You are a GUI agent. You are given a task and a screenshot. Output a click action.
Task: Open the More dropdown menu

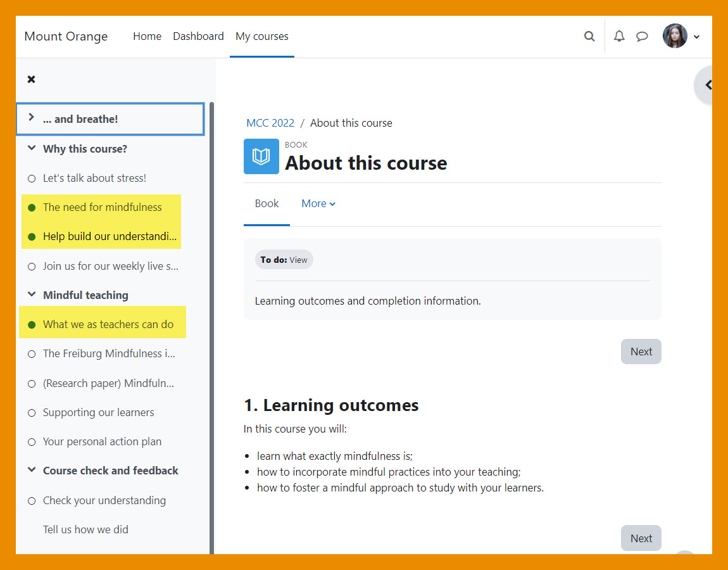point(318,203)
